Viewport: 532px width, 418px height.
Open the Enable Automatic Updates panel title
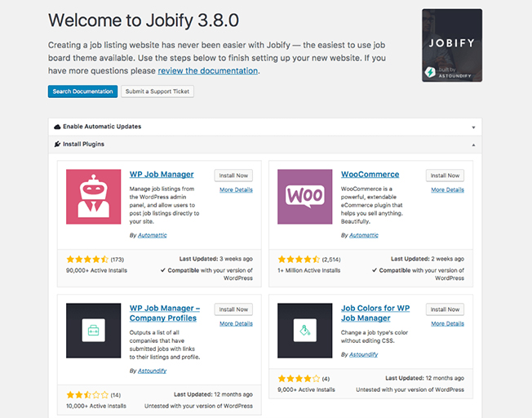point(102,127)
